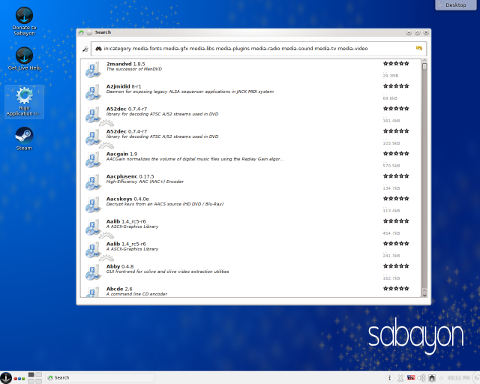Screen dimensions: 480x384
Task: Click the category search input field
Action: (258, 49)
